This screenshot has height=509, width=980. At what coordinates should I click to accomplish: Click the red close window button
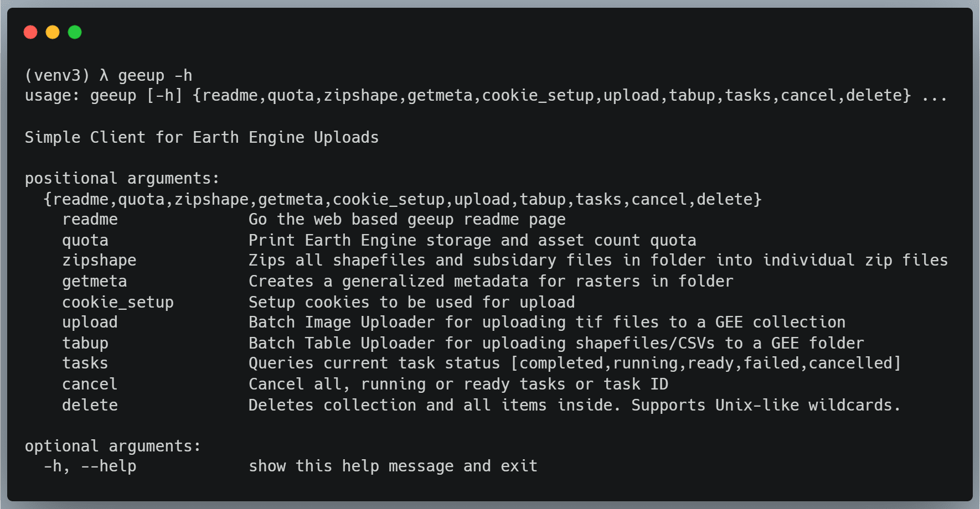click(x=30, y=32)
